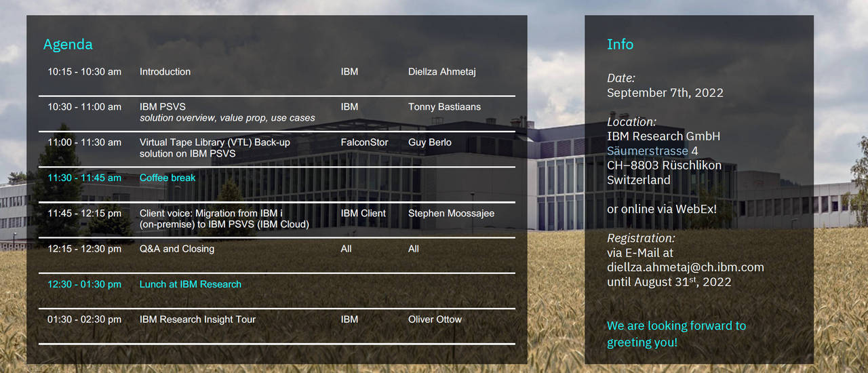The height and width of the screenshot is (373, 868).
Task: Click the IBM Client company entry
Action: pyautogui.click(x=363, y=213)
